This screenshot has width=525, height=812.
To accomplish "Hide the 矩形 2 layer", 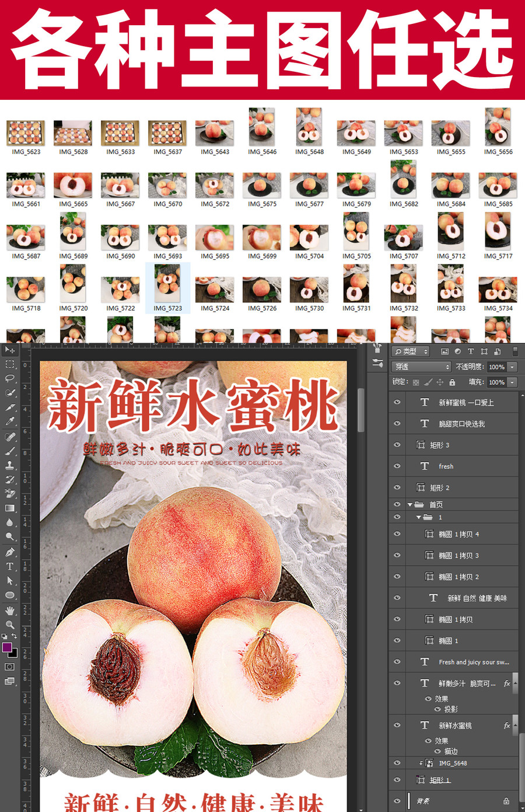I will (397, 487).
